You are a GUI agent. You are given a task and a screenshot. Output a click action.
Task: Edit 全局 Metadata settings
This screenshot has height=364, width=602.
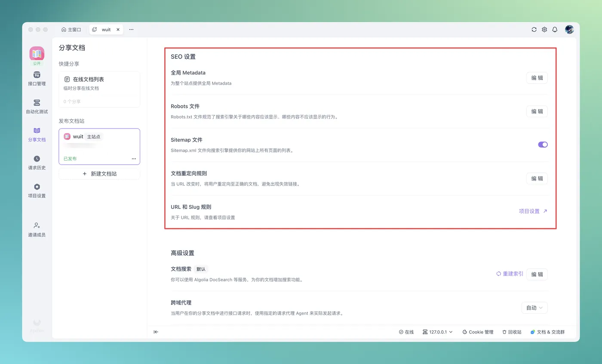[x=537, y=78]
